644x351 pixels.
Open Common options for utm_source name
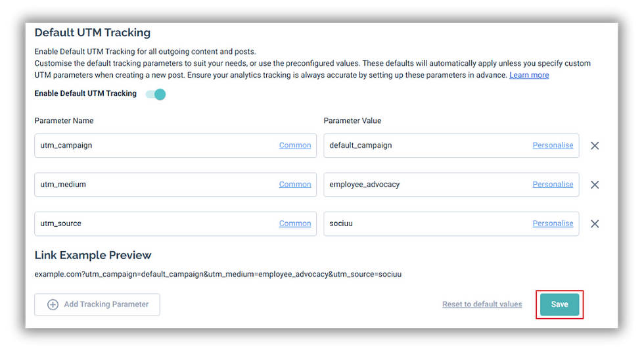coord(295,223)
